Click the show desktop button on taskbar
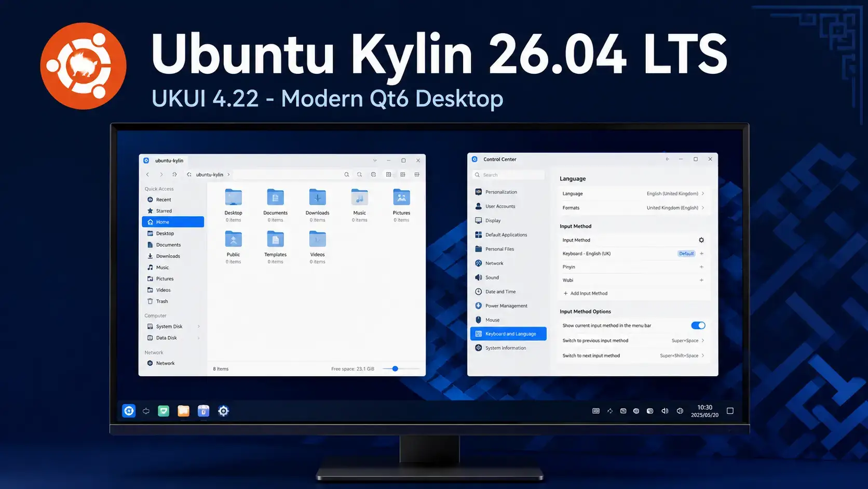 click(x=730, y=411)
